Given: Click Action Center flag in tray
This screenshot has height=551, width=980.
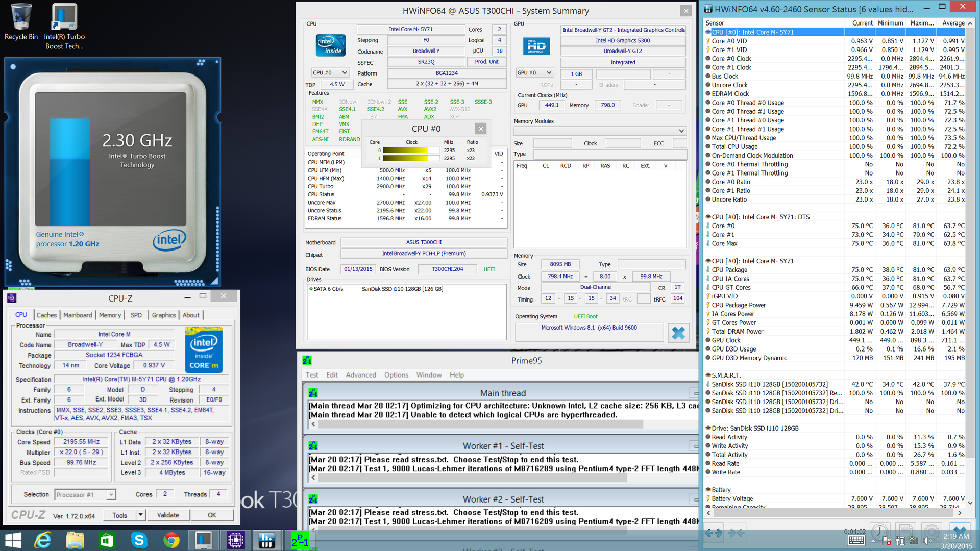Looking at the screenshot, I should (887, 541).
